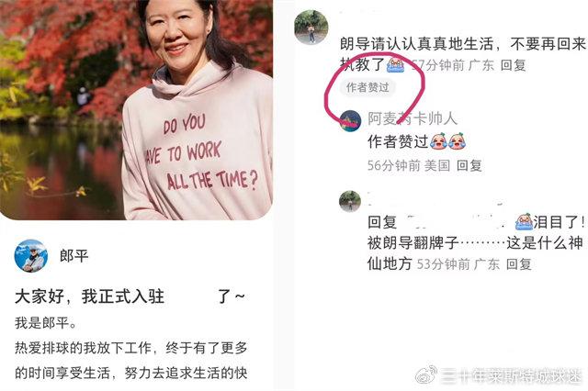This screenshot has height=391, width=588.
Task: Click the Weibo logo watermark
Action: pyautogui.click(x=426, y=374)
